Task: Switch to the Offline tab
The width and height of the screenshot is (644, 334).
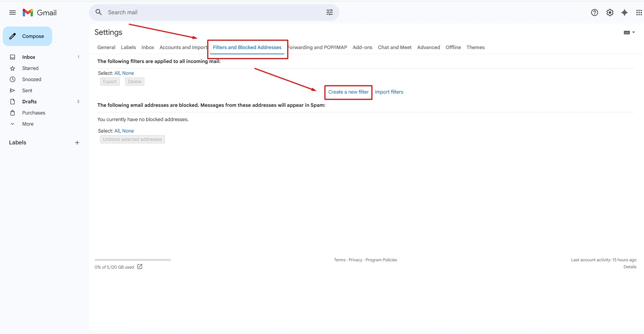Action: coord(453,47)
